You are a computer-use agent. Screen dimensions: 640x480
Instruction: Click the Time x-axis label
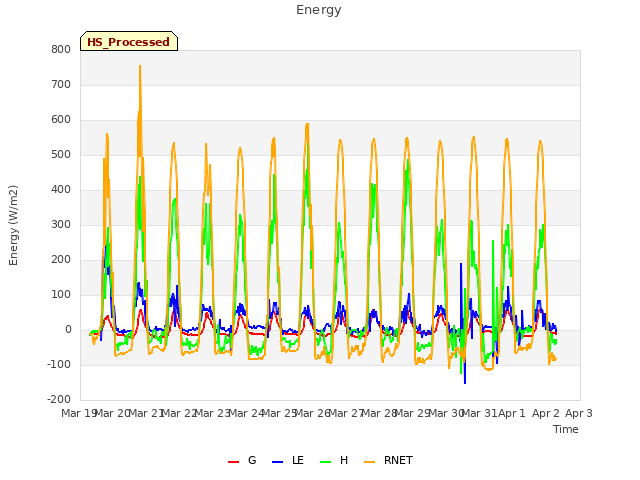[x=566, y=429]
